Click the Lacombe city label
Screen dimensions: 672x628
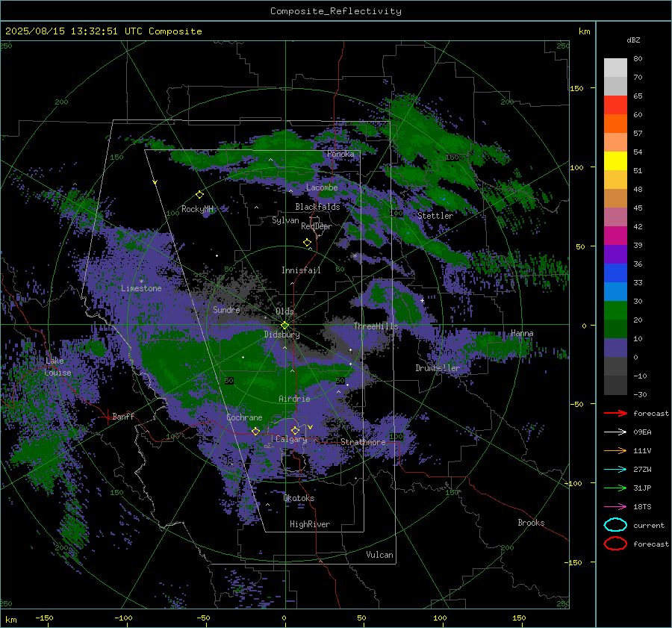(322, 187)
